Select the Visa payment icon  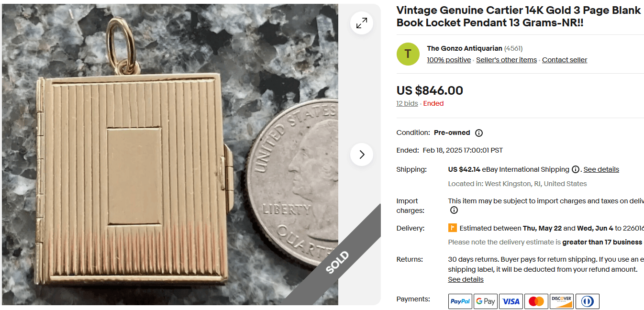[511, 301]
